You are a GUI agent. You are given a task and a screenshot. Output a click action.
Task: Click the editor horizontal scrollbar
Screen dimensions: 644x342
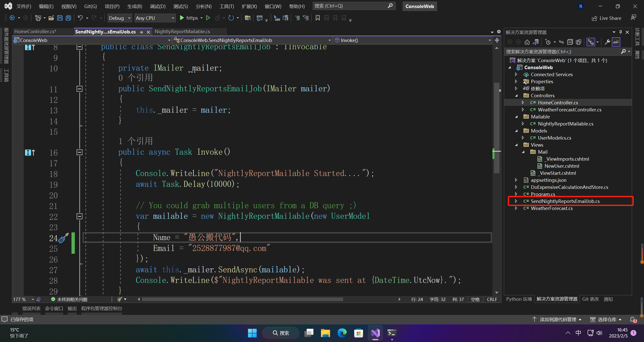(x=242, y=299)
